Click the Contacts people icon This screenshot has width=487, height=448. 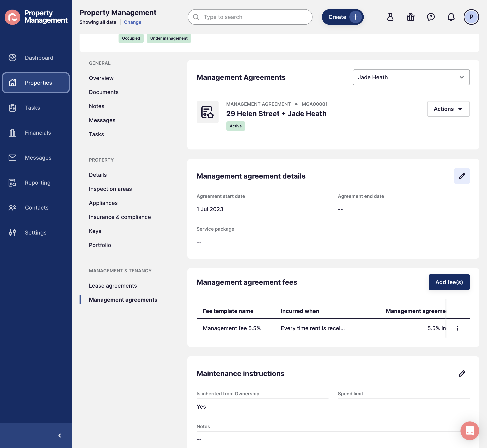tap(13, 208)
